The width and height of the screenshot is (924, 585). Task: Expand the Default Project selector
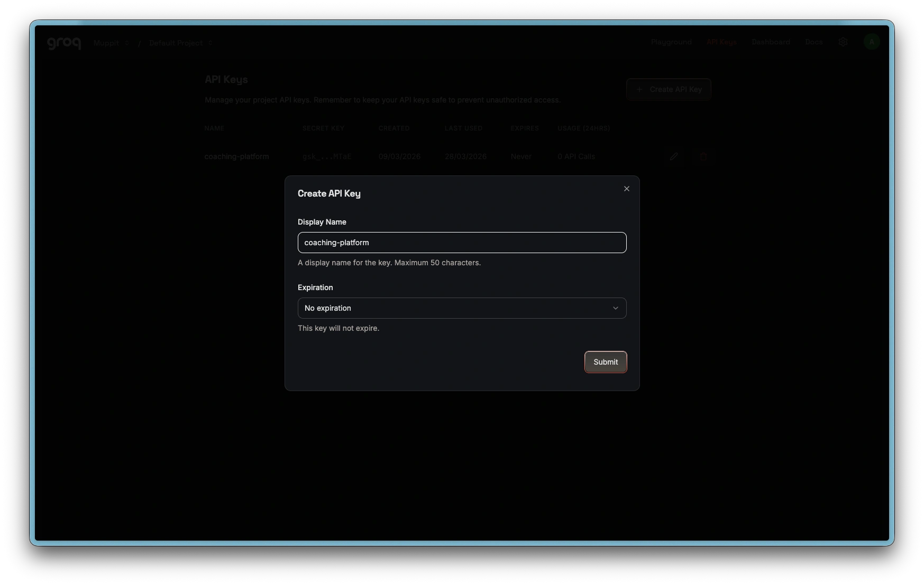pyautogui.click(x=180, y=43)
